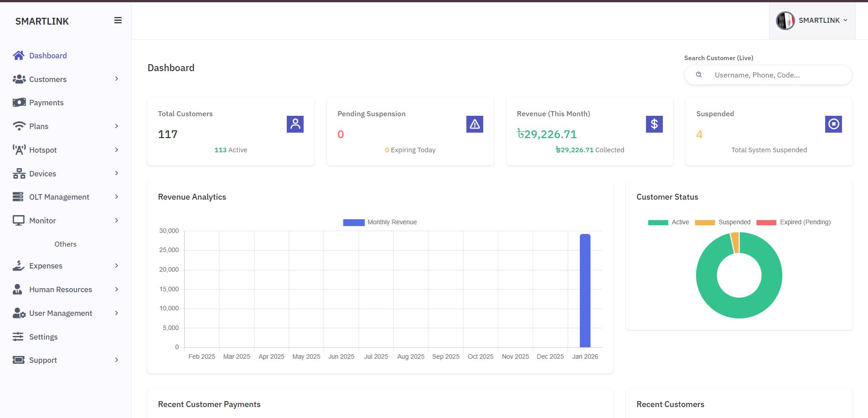This screenshot has height=418, width=868.
Task: Click the Settings sliders icon
Action: pos(18,337)
